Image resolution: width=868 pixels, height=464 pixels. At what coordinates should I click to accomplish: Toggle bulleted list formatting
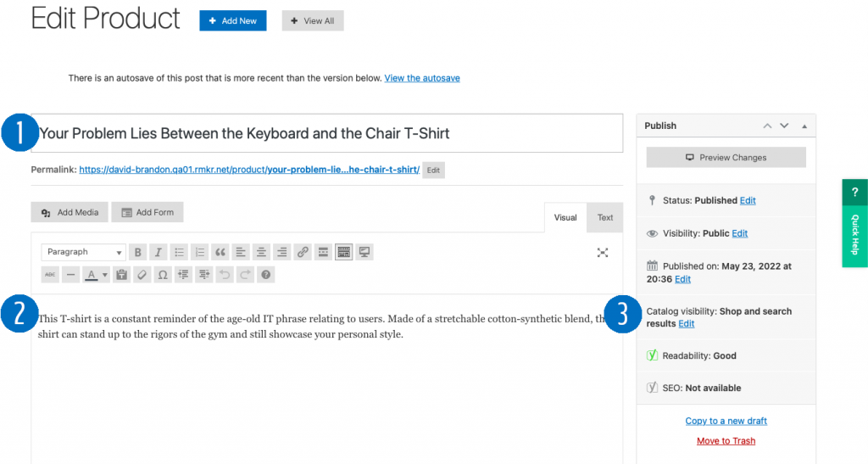(x=179, y=252)
